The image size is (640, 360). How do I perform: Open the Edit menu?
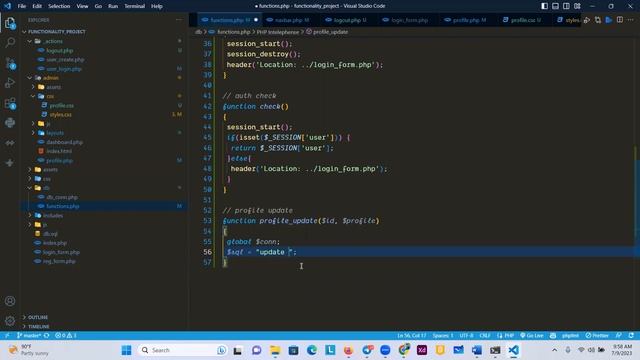(x=37, y=6)
